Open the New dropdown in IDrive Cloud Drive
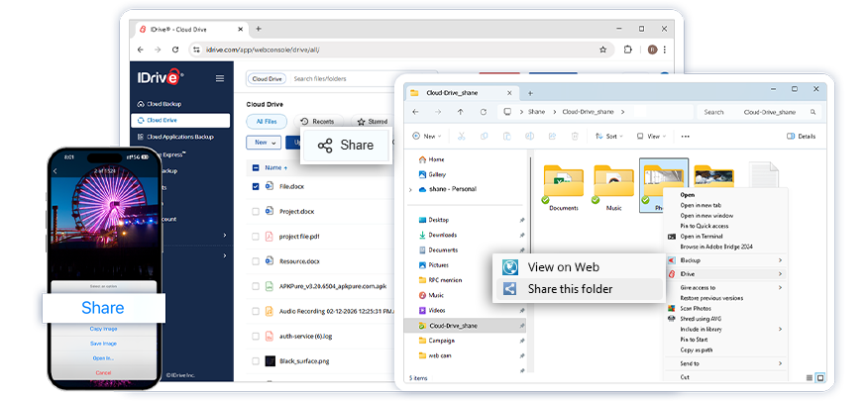 (x=264, y=143)
